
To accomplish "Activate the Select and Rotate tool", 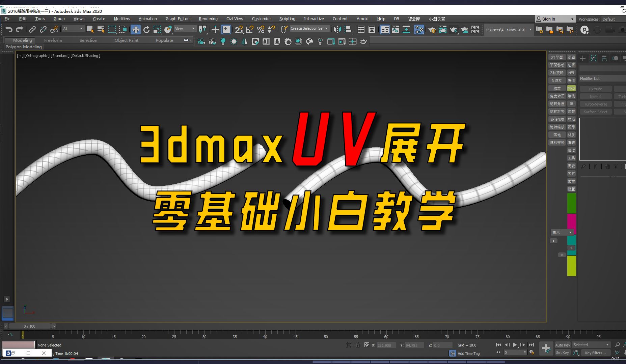I will click(146, 30).
